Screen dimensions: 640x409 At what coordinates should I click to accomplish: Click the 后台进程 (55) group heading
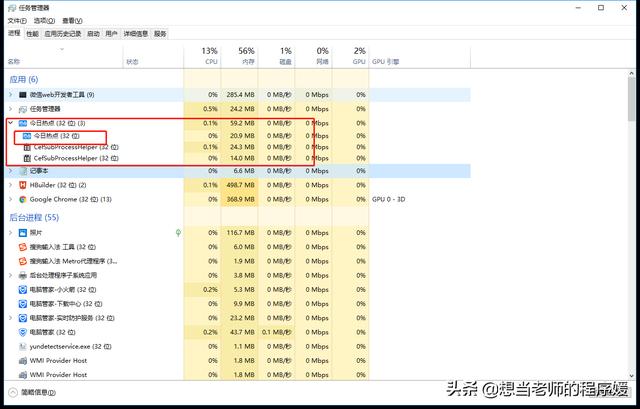coord(34,218)
